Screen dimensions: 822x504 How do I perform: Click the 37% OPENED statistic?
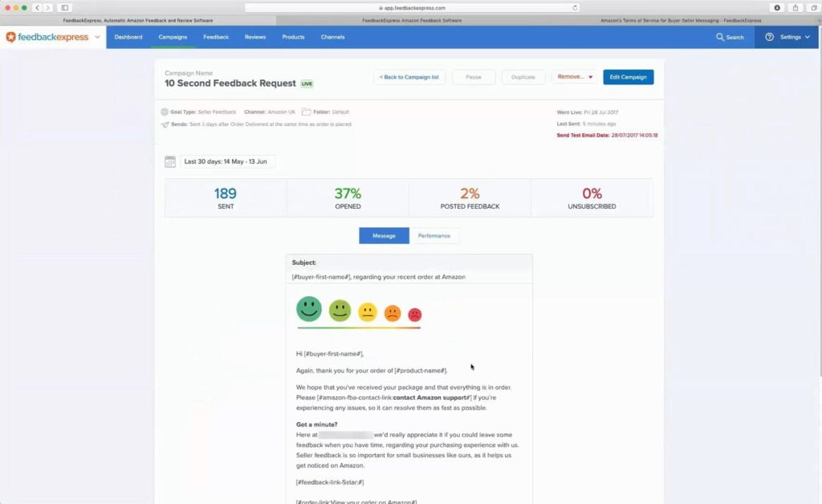click(348, 198)
